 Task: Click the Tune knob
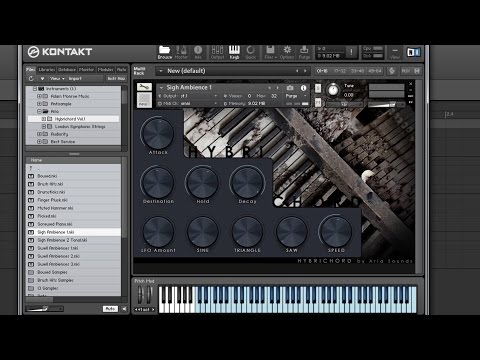[333, 90]
